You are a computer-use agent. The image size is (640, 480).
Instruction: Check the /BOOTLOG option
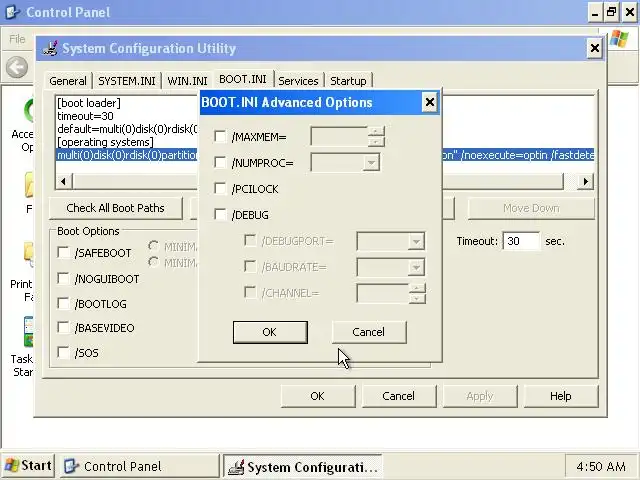pos(63,303)
